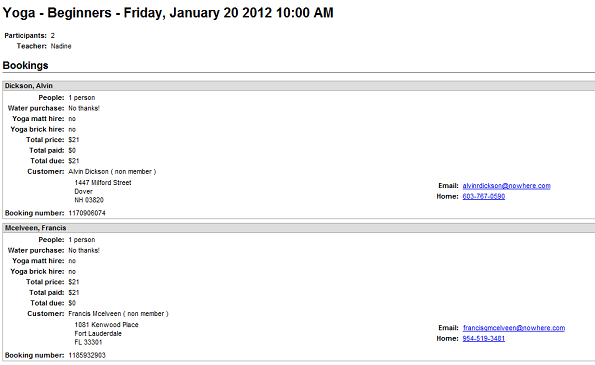Select the Dickson, Alvin booking header

[299, 86]
